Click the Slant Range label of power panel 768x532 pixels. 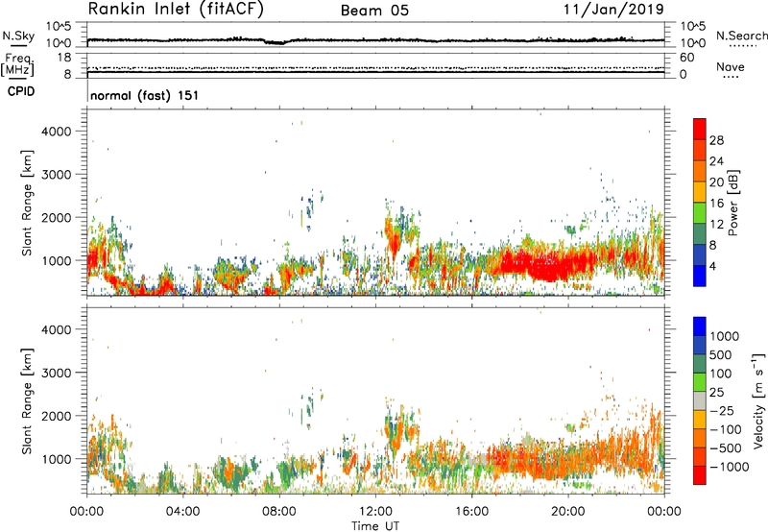(x=27, y=203)
